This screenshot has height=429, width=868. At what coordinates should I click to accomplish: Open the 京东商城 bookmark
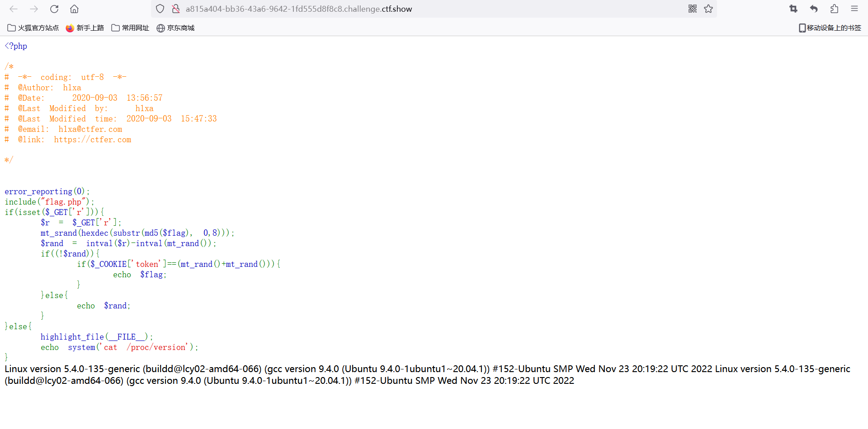(x=175, y=28)
